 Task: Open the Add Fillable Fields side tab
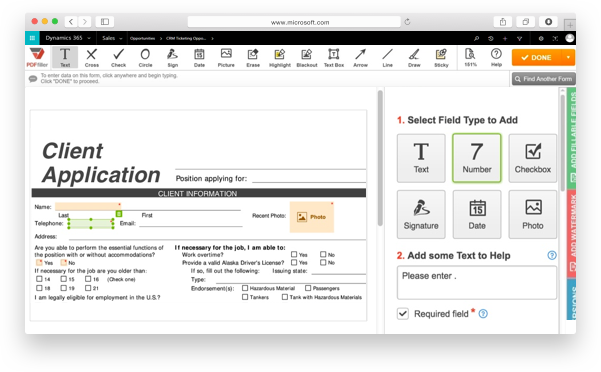tap(571, 138)
